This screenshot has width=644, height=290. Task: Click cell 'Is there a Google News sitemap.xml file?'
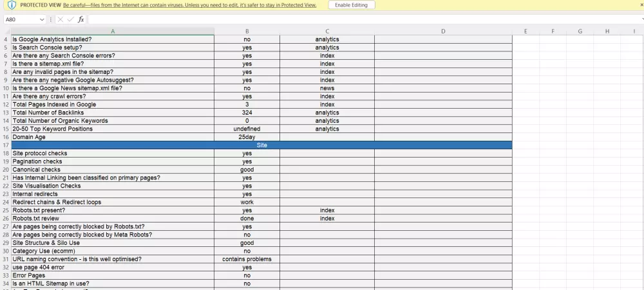(113, 88)
